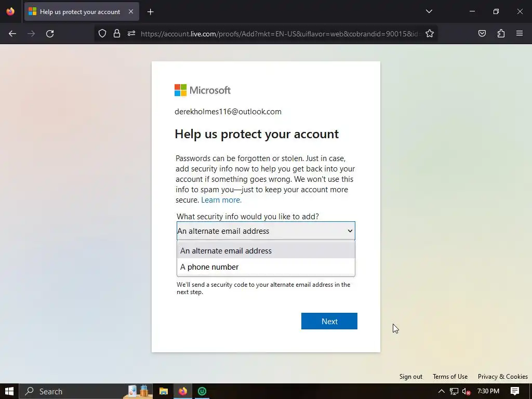Click the network status tray icon

click(x=454, y=391)
